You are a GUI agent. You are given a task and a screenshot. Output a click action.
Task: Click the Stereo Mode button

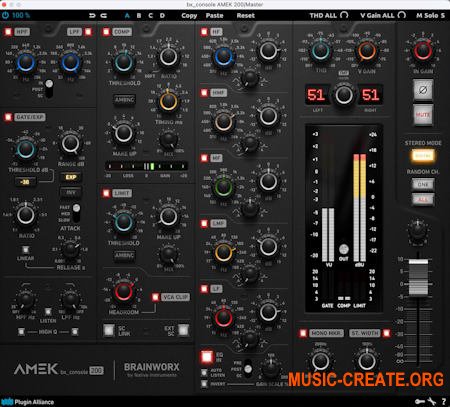click(x=423, y=156)
